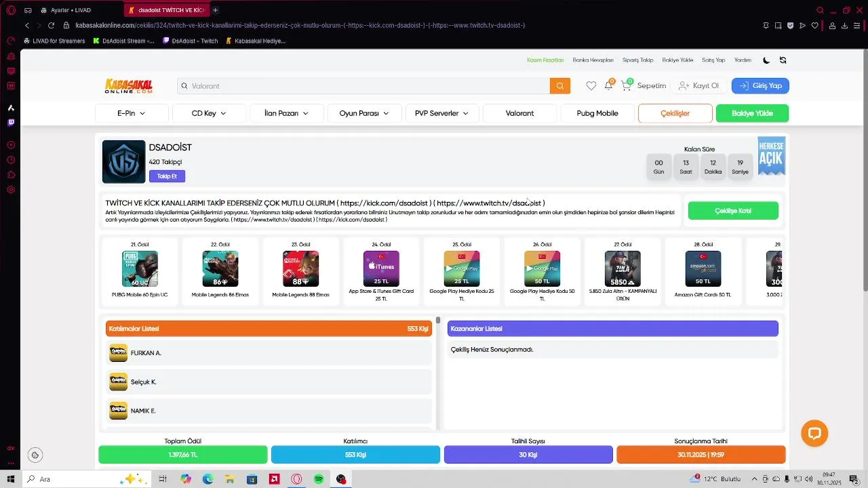
Task: Reload the page in browser toolbar
Action: tap(51, 25)
